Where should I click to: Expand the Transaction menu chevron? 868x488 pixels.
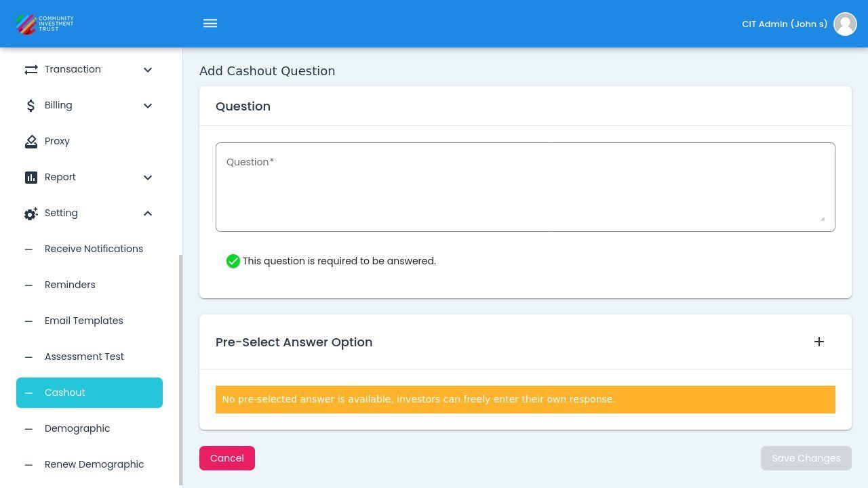[148, 70]
